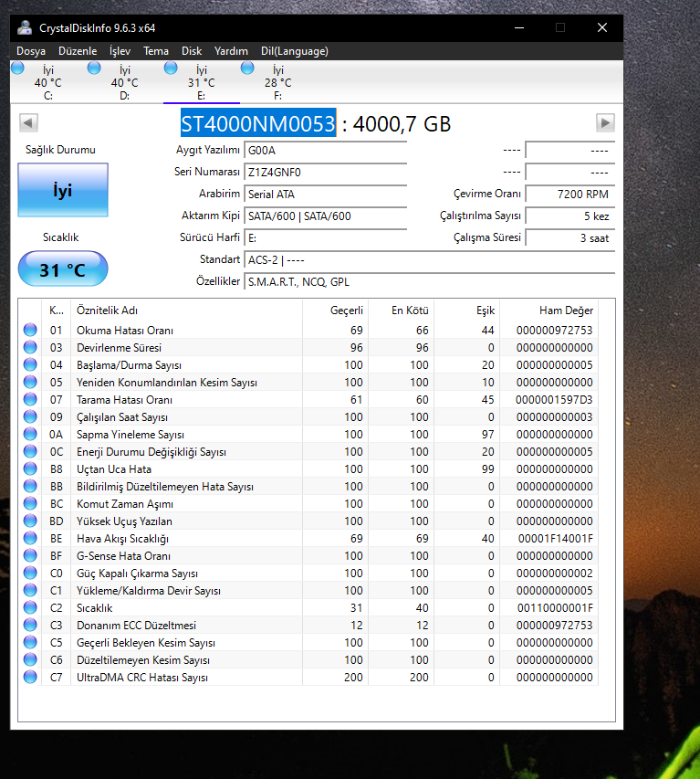Click the İyi health status button
Screen dimensions: 700x779
point(63,190)
